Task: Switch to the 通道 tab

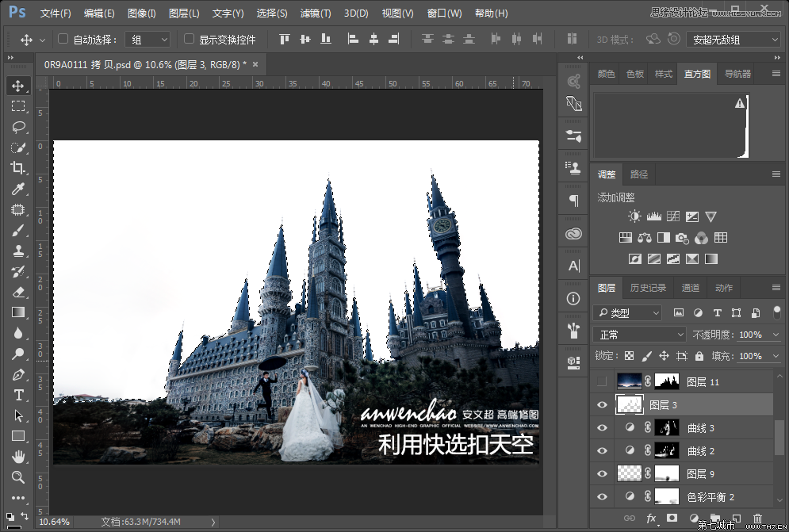Action: coord(691,287)
